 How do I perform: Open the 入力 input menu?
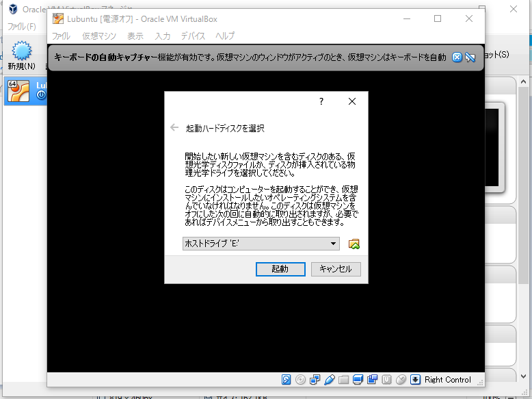click(x=163, y=36)
